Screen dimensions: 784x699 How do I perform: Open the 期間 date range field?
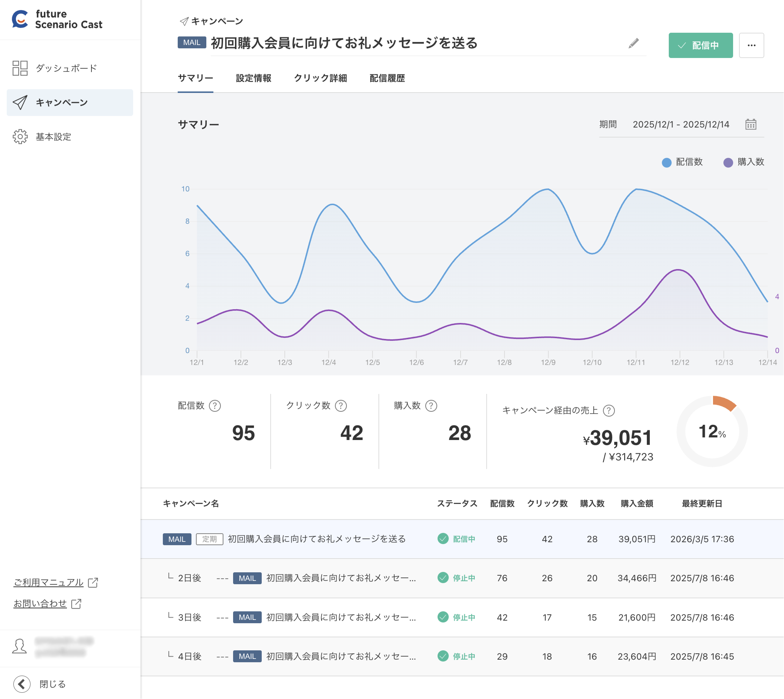tap(680, 124)
